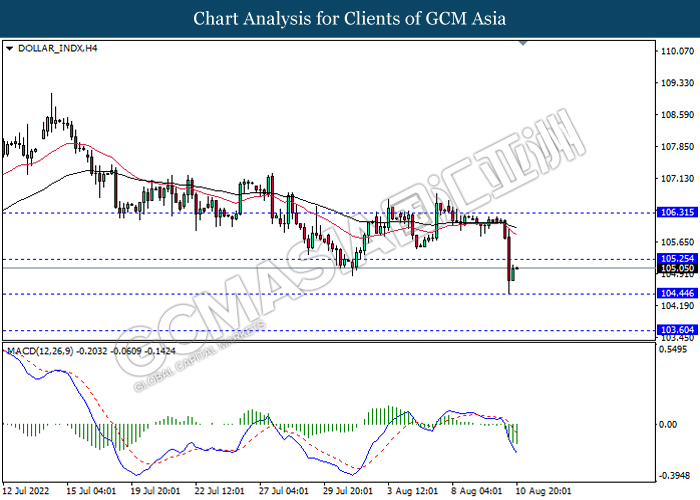The width and height of the screenshot is (700, 500).
Task: Click the 0.00 MACD scale value
Action: [668, 425]
